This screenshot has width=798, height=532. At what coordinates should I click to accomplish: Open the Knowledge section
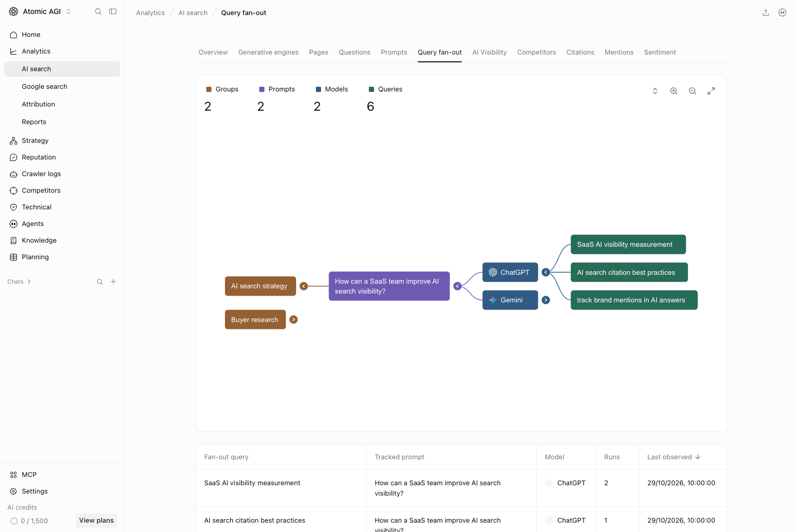coord(62,241)
